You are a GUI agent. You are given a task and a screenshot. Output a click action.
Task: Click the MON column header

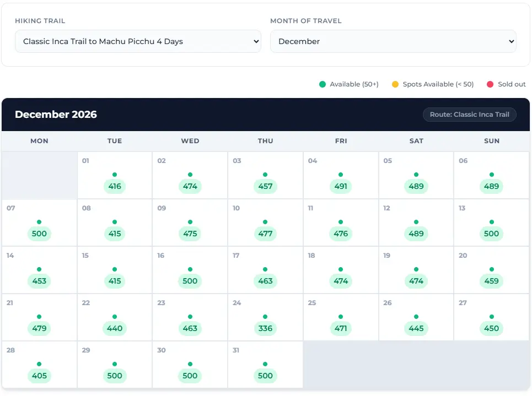point(39,141)
